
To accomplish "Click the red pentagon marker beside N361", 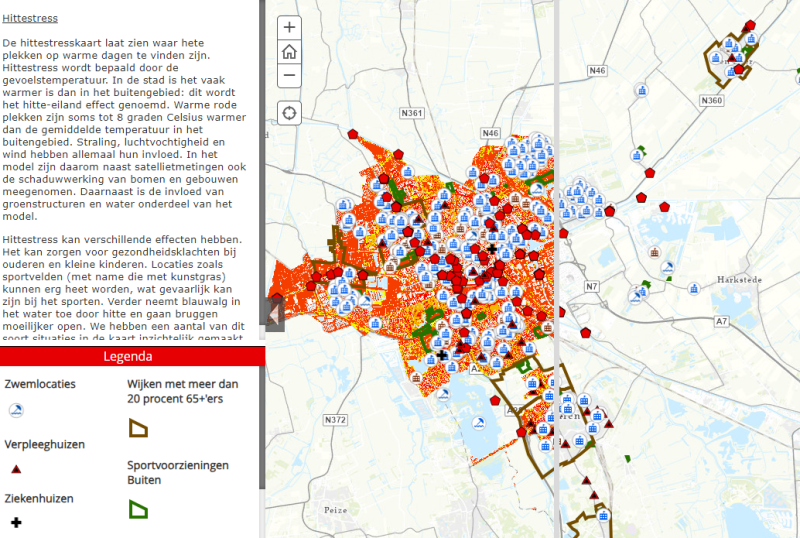I will pyautogui.click(x=397, y=155).
